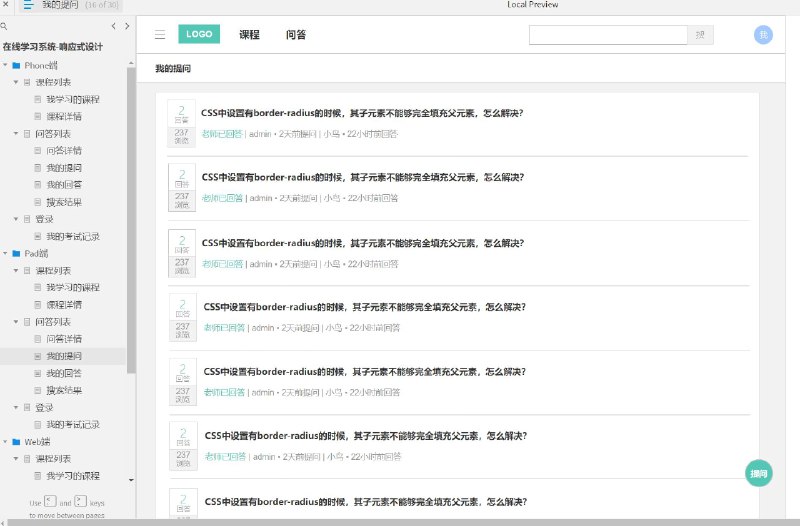
Task: Open 课程详情 page under Phone端
Action: (64, 116)
